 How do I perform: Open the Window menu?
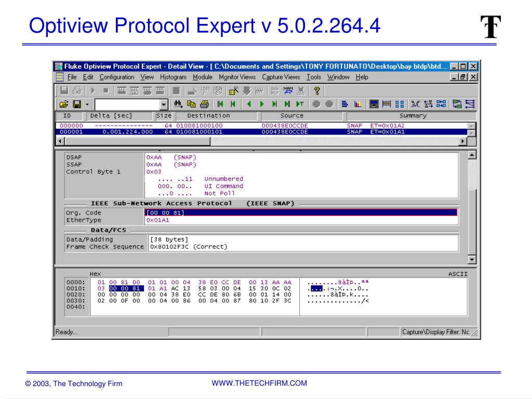coord(338,77)
